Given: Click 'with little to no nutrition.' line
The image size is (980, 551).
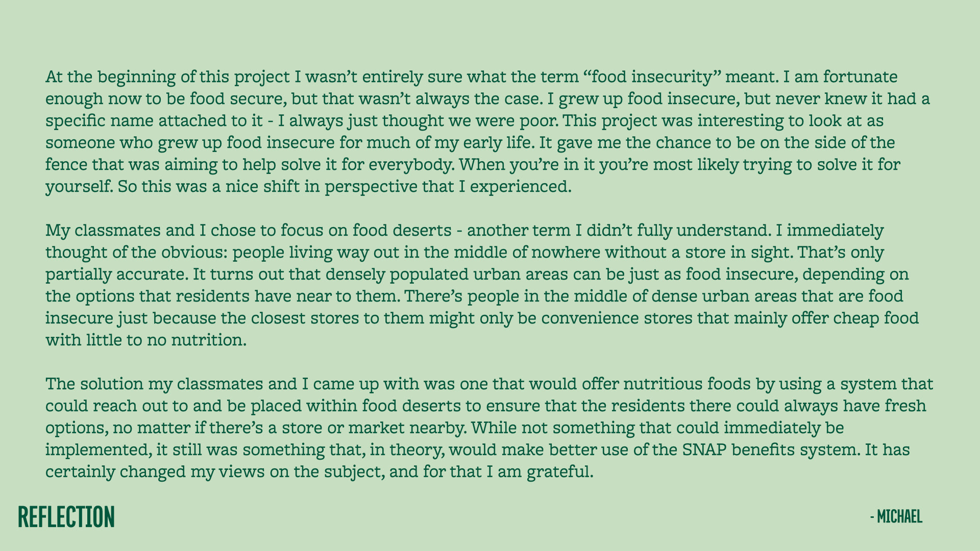Looking at the screenshot, I should tap(146, 340).
